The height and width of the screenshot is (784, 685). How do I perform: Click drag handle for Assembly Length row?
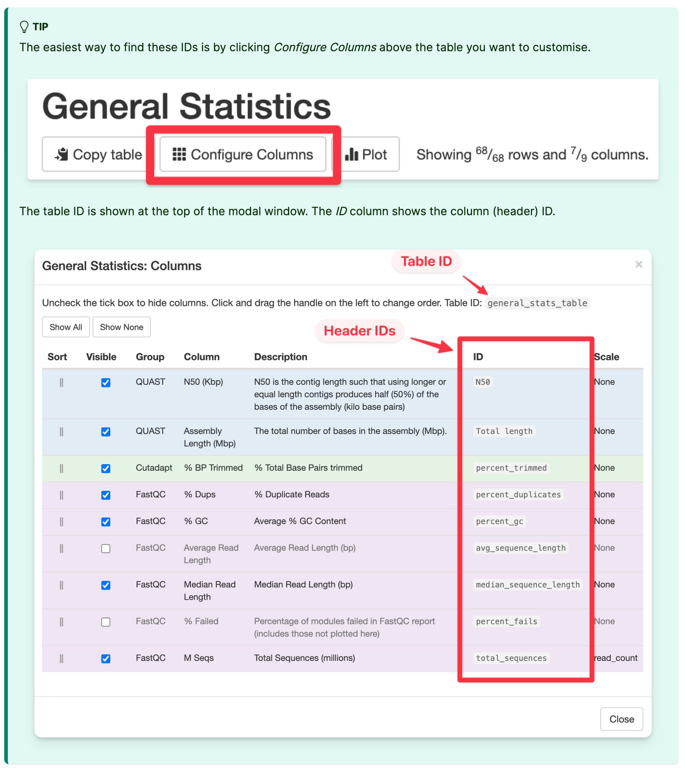(x=61, y=431)
